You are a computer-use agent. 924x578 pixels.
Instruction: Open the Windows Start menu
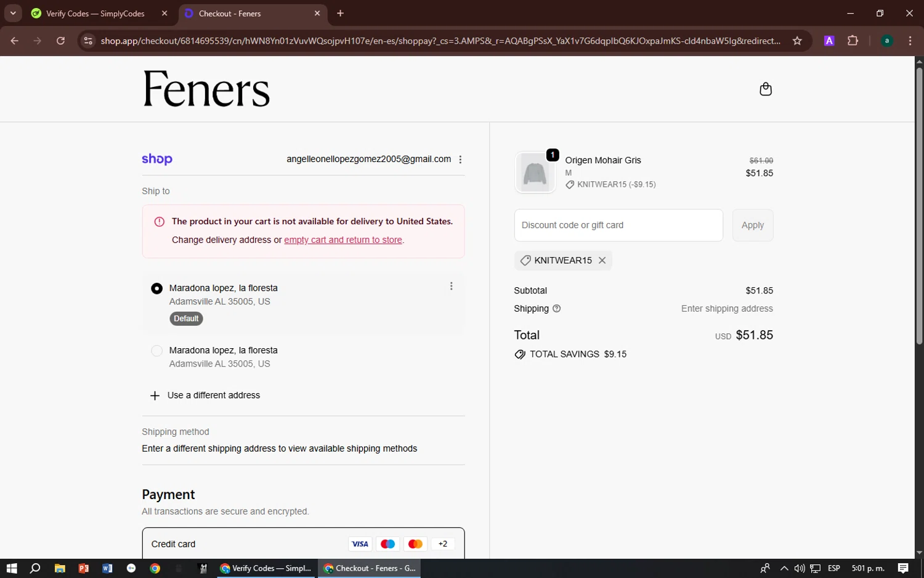click(11, 568)
